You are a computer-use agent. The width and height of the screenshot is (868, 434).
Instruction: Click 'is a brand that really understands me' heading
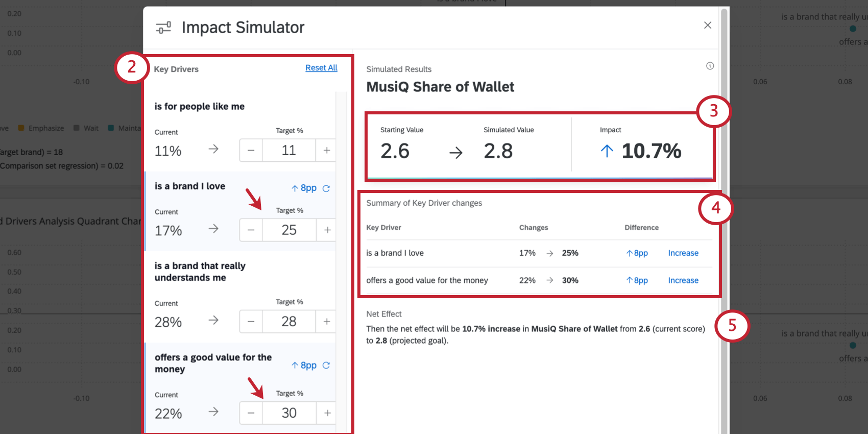click(x=200, y=272)
